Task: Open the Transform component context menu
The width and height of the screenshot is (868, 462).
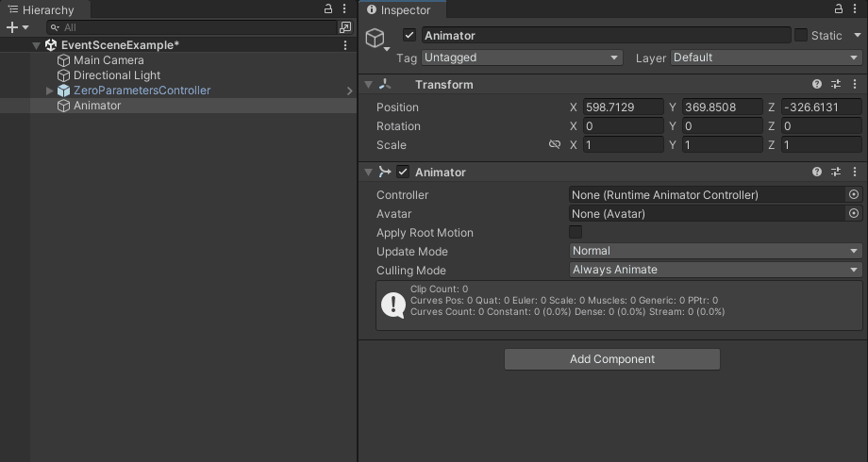Action: click(855, 84)
